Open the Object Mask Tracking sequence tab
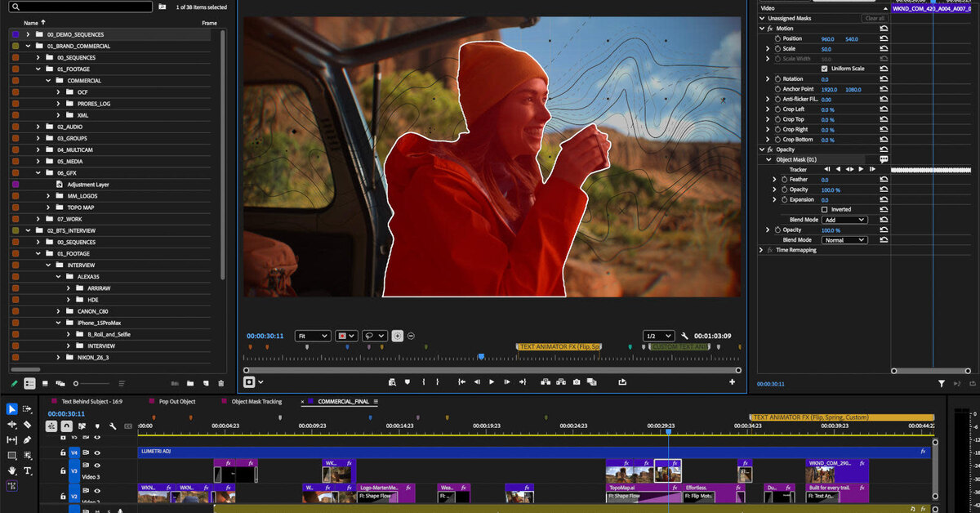 coord(256,401)
